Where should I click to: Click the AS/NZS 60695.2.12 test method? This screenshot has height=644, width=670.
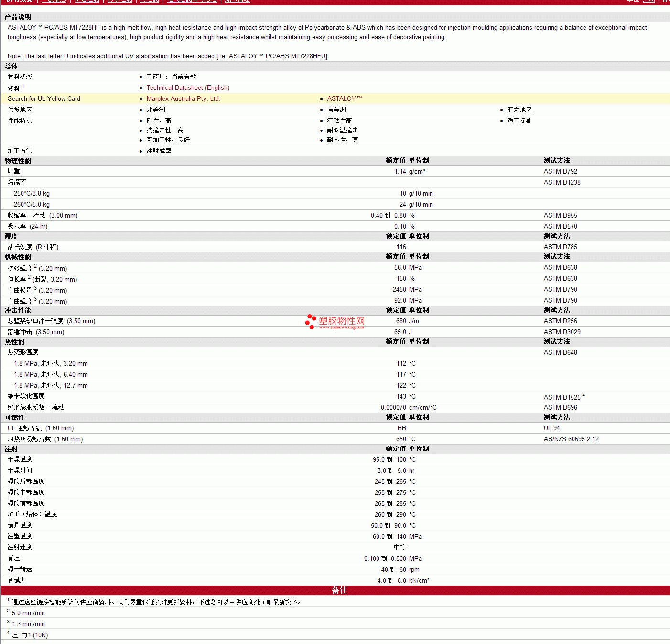coord(572,439)
